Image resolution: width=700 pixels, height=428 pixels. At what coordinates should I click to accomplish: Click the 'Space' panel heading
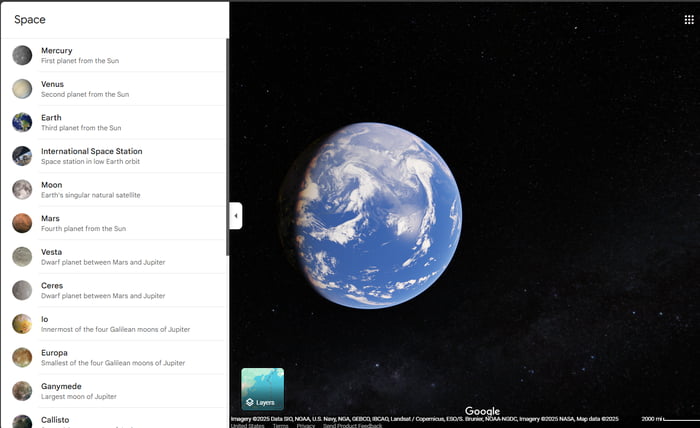(30, 20)
